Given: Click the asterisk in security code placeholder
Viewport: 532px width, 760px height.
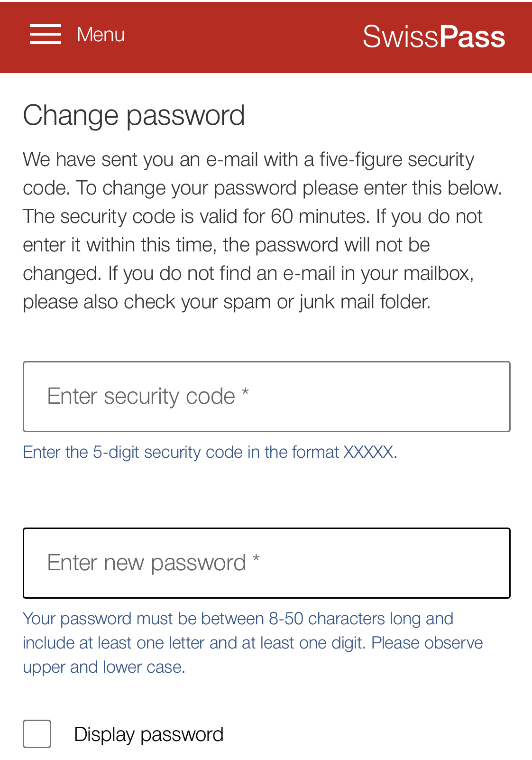Looking at the screenshot, I should click(245, 393).
